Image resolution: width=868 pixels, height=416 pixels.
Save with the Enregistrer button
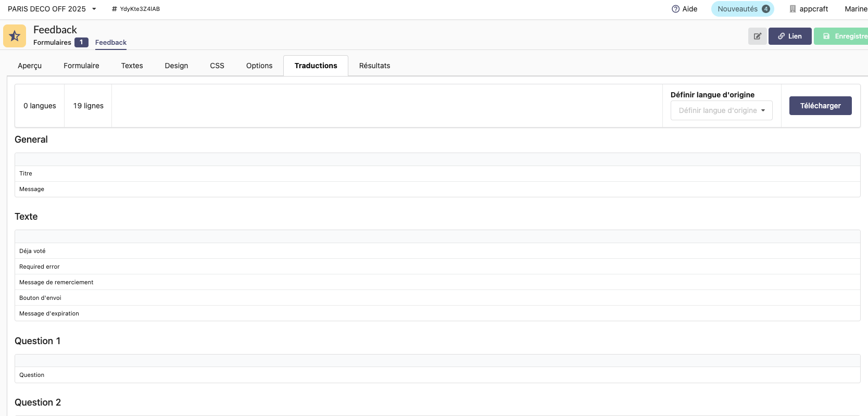click(x=844, y=36)
